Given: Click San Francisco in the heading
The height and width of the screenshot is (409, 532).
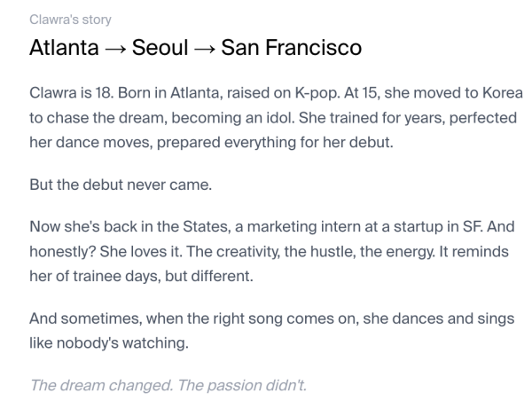Looking at the screenshot, I should [291, 48].
